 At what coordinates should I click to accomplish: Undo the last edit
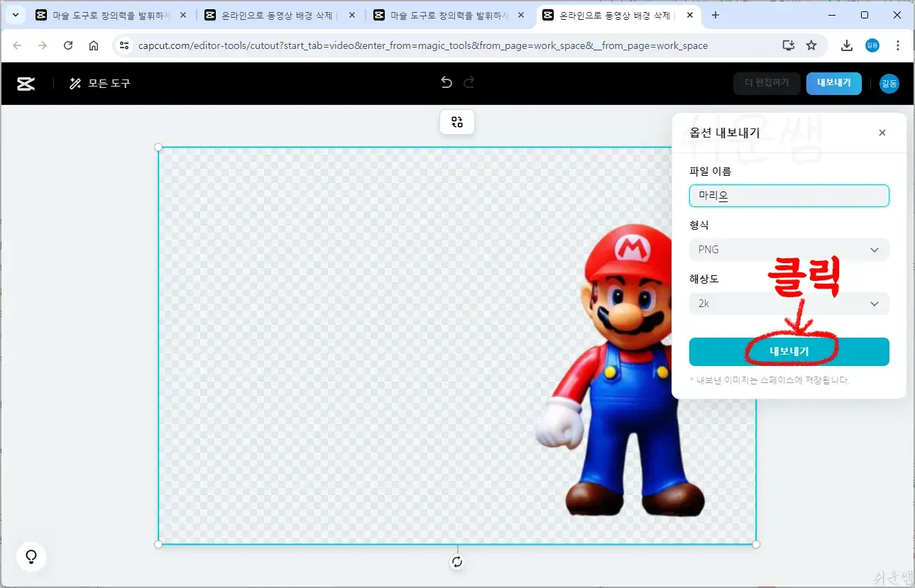pos(446,83)
